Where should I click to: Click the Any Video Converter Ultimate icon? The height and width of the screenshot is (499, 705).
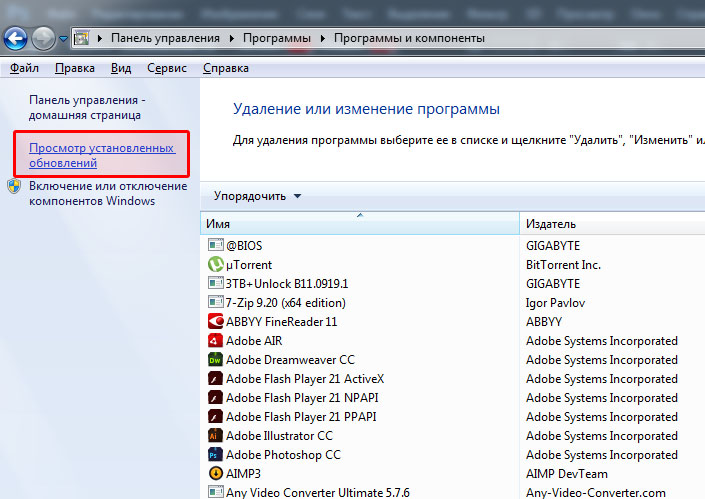(216, 492)
